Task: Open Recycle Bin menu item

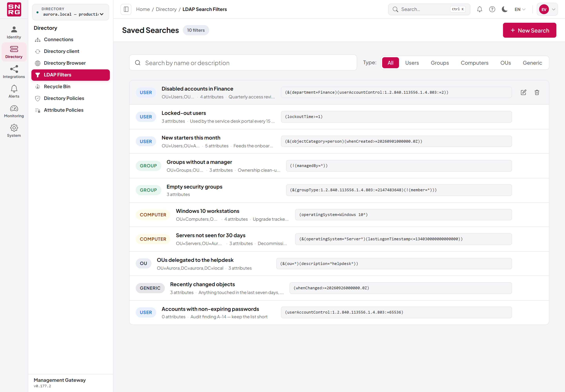Action: (71, 87)
